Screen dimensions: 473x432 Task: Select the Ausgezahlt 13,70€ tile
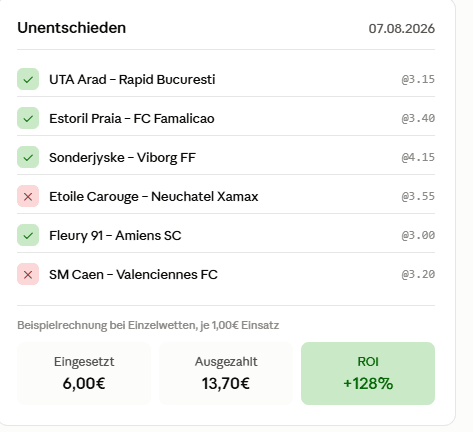[226, 373]
